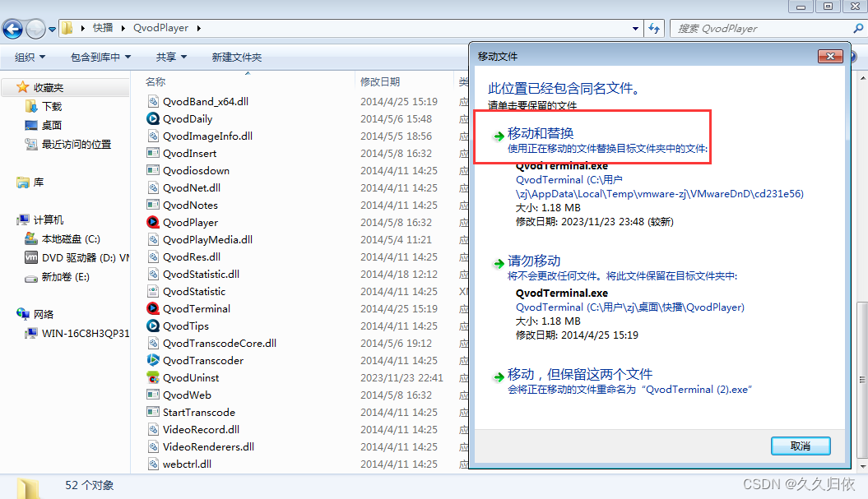Select 下载 folder in navigation pane
The height and width of the screenshot is (499, 868).
coord(52,106)
